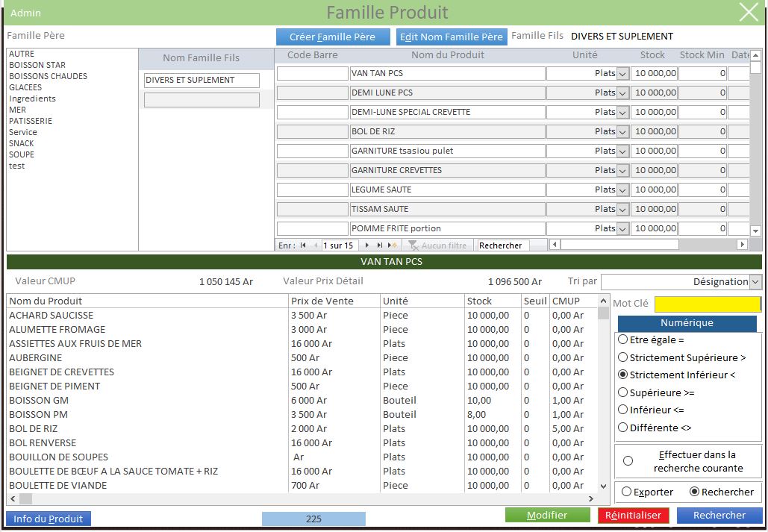Expand Unité dropdown for BOL DE RIZ row
Image resolution: width=768 pixels, height=532 pixels.
point(622,131)
